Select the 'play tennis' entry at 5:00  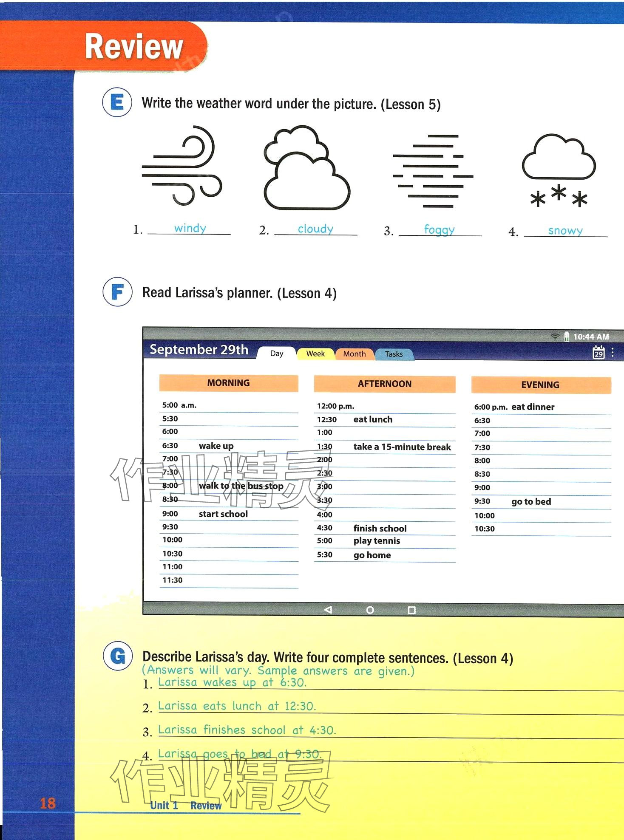[377, 541]
